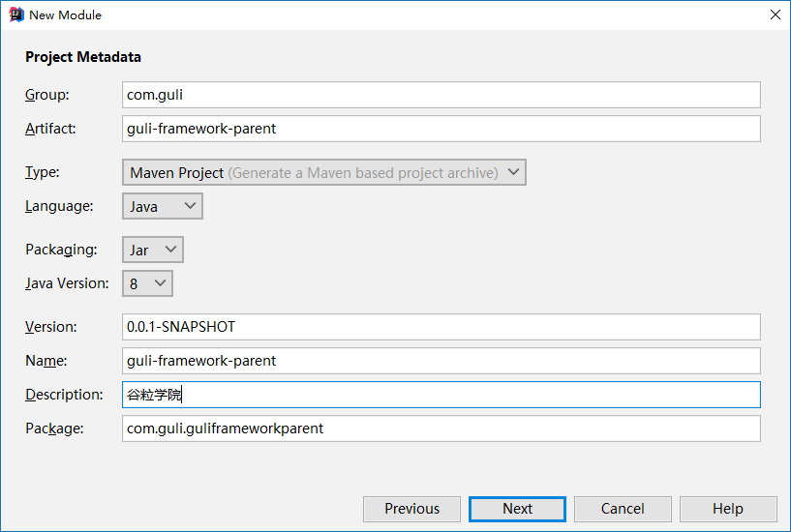
Task: Click the "Description:" label text
Action: click(64, 395)
